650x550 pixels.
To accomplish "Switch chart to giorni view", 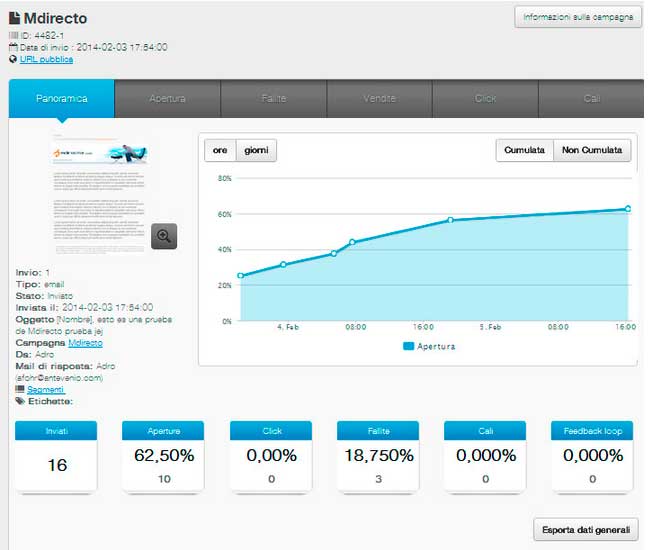I will tap(256, 150).
